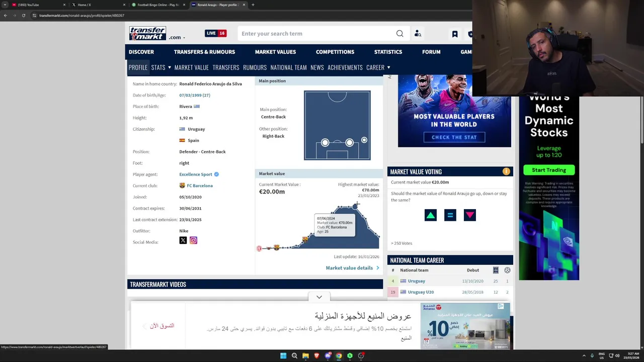Image resolution: width=644 pixels, height=362 pixels.
Task: Open FORUM menu
Action: click(431, 52)
